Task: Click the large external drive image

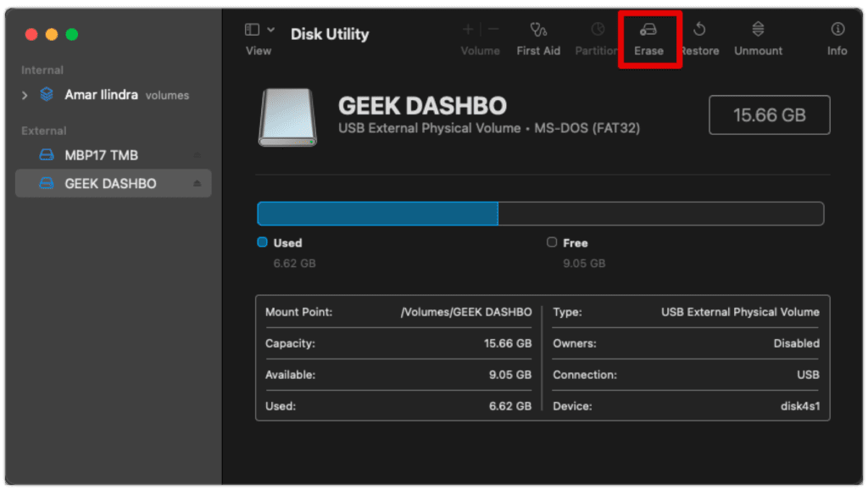Action: (287, 117)
